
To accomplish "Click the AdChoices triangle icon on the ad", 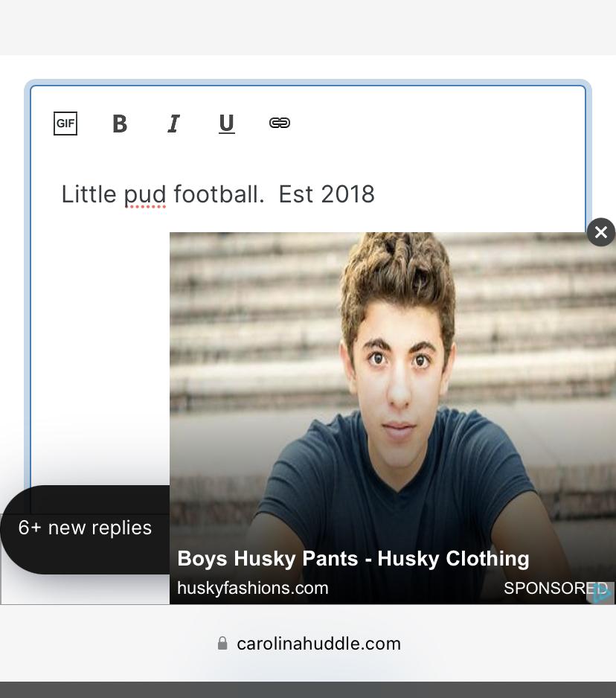I will click(602, 593).
